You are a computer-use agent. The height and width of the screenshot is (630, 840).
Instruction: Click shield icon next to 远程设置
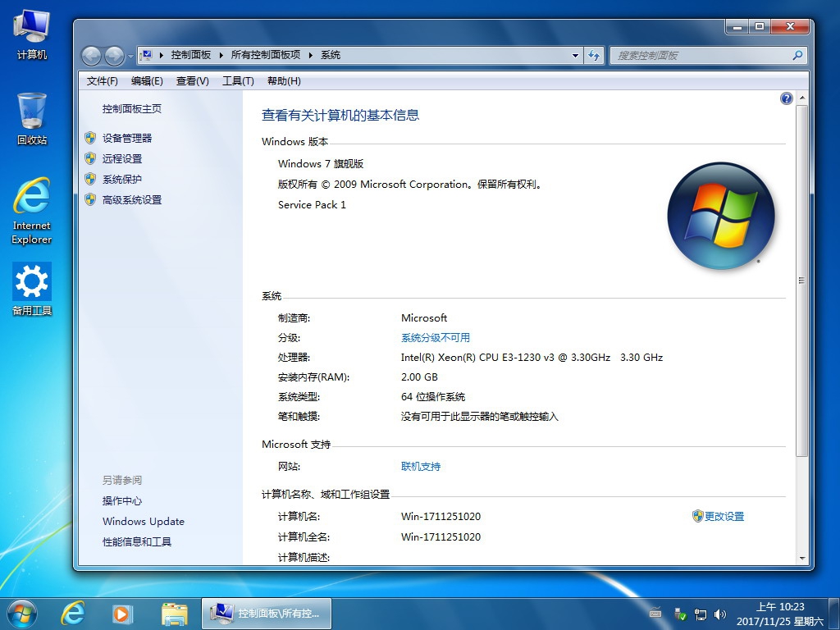pos(90,158)
